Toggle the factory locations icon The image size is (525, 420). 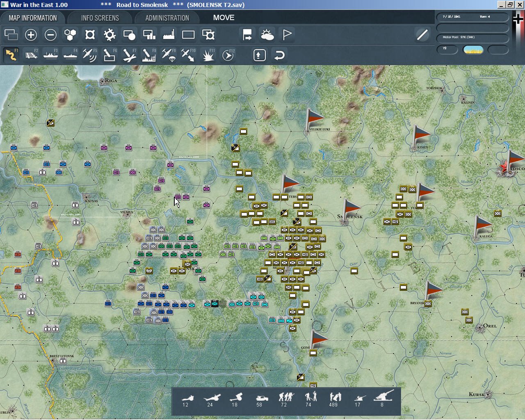click(169, 35)
